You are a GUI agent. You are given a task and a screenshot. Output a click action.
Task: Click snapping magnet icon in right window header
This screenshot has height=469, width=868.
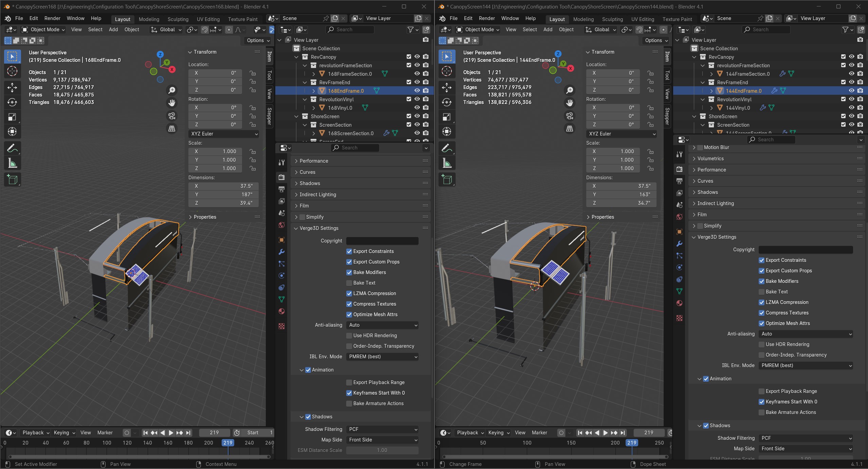point(639,30)
